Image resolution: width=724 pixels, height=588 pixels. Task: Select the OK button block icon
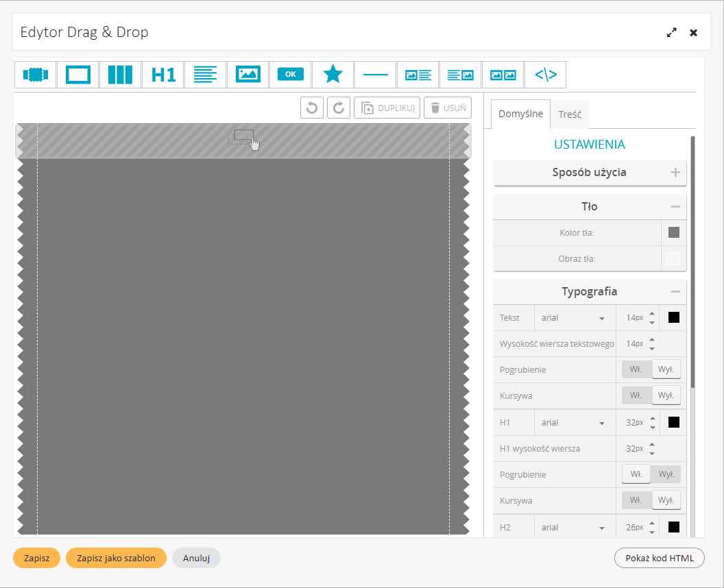point(290,75)
